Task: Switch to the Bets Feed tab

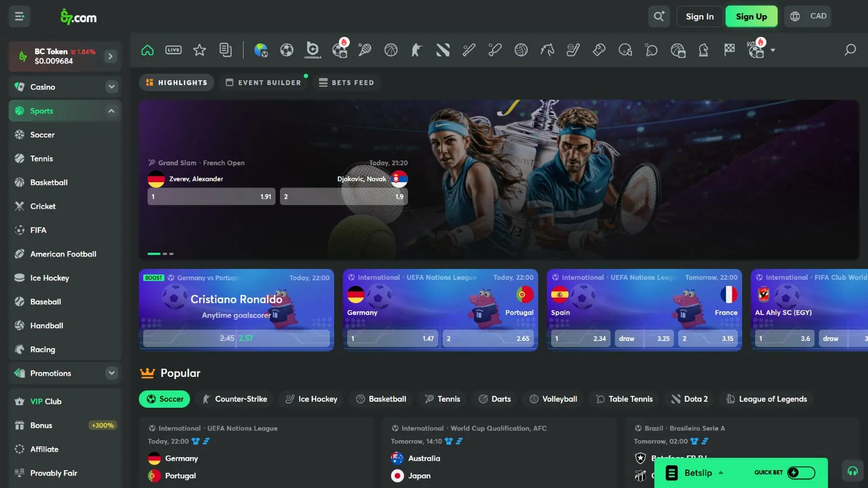Action: coord(346,82)
